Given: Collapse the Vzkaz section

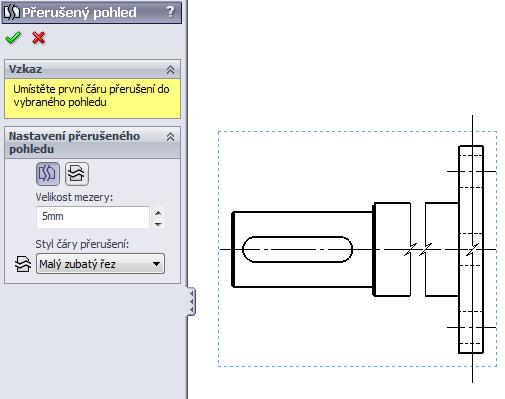Looking at the screenshot, I should 170,70.
